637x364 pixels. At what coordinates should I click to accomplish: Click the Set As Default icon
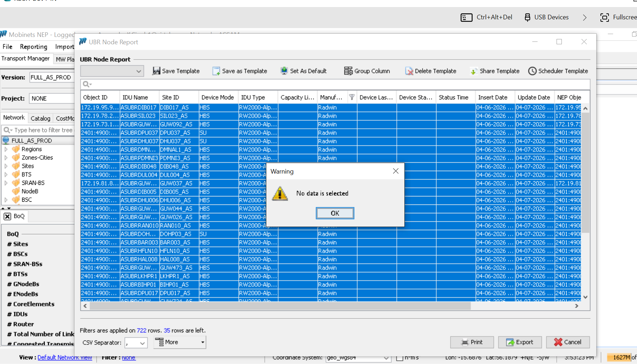point(284,71)
